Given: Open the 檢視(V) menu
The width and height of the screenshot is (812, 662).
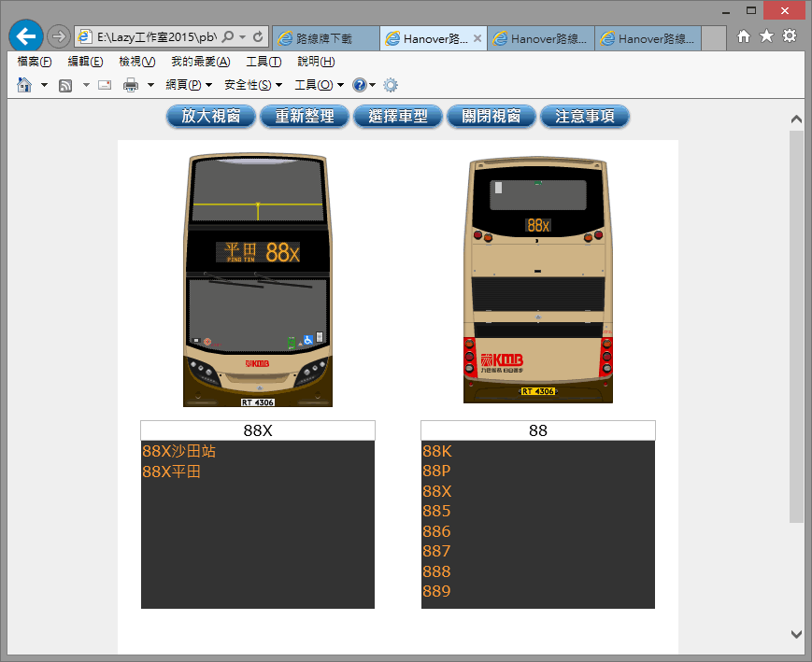Looking at the screenshot, I should coord(136,62).
